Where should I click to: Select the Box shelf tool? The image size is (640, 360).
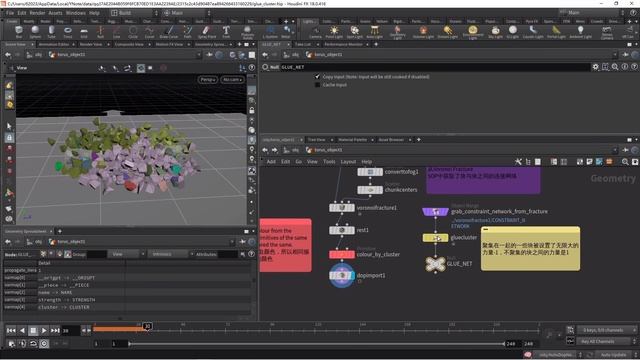coord(19,31)
